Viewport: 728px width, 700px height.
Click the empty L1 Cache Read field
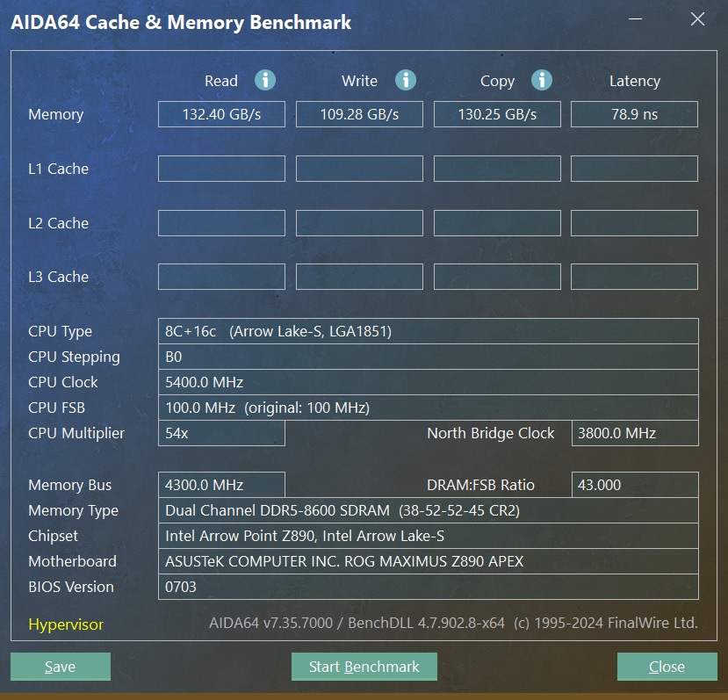click(x=221, y=169)
